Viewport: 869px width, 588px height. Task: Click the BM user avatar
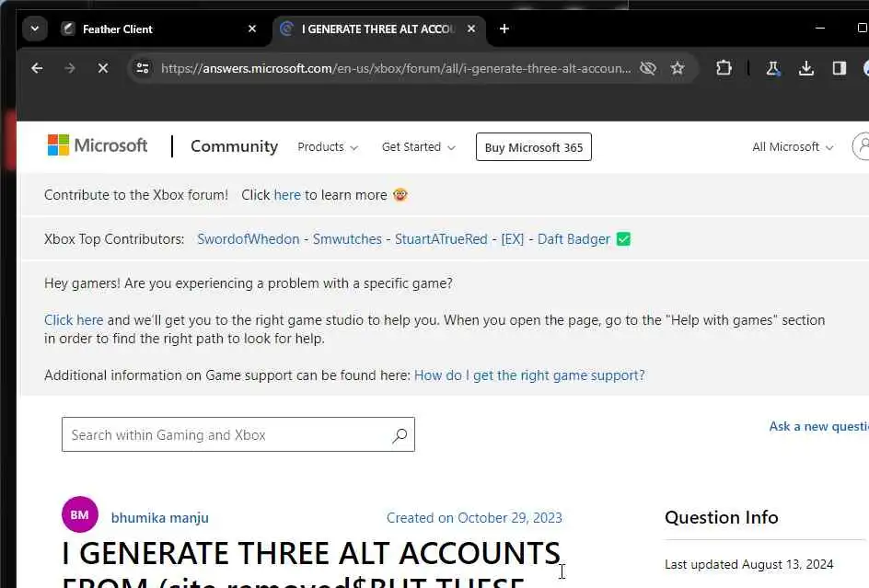pos(80,514)
